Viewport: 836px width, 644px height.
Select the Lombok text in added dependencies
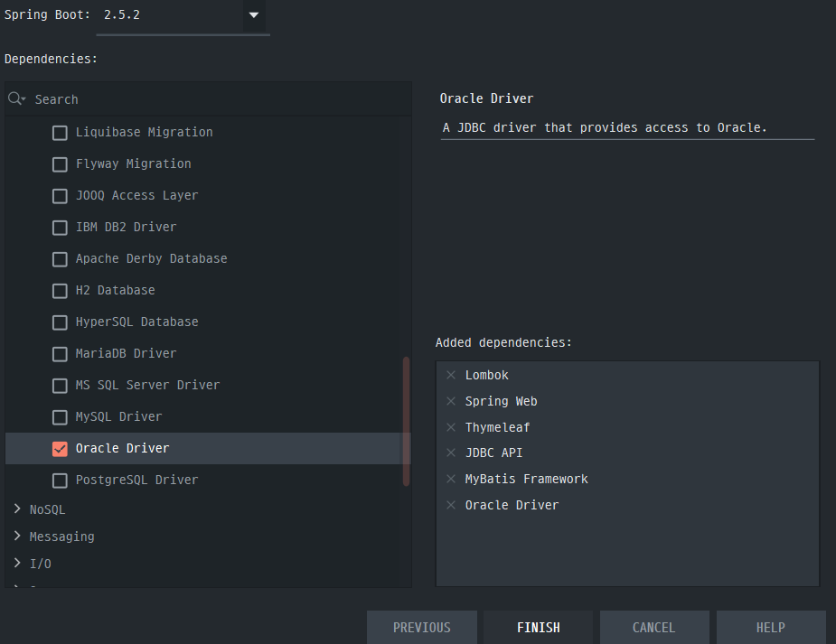(487, 375)
